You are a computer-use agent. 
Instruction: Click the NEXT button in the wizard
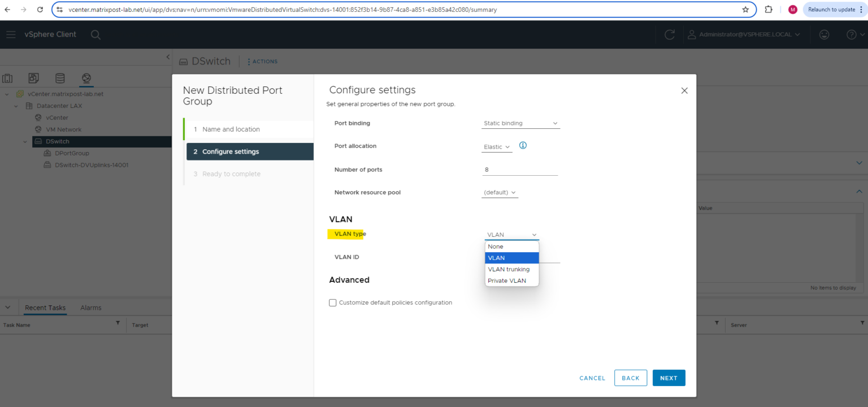[x=669, y=378]
